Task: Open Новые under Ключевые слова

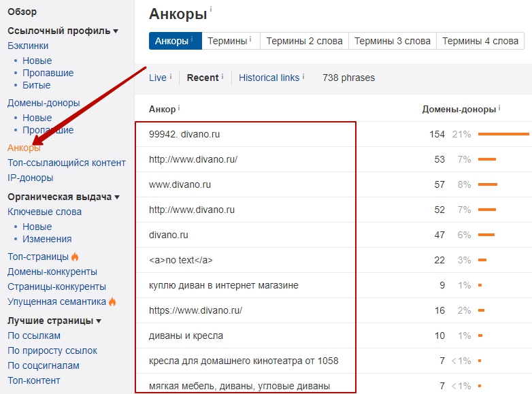Action: point(37,227)
